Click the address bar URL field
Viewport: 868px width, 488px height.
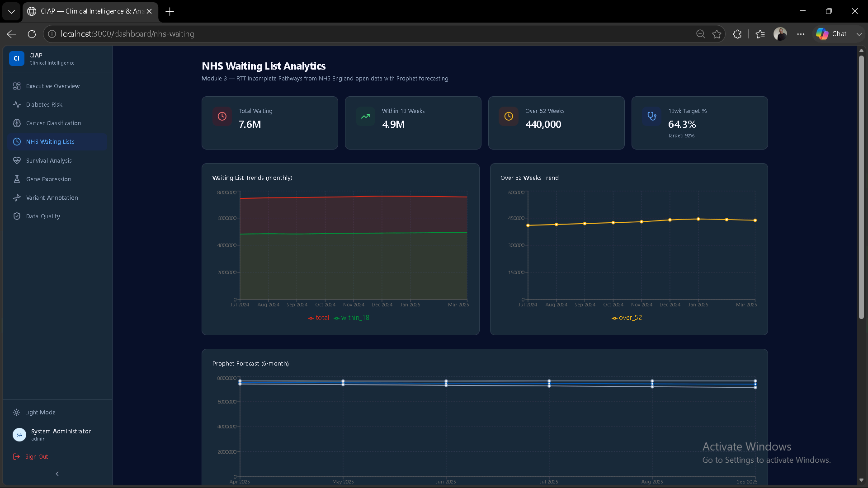click(x=375, y=34)
